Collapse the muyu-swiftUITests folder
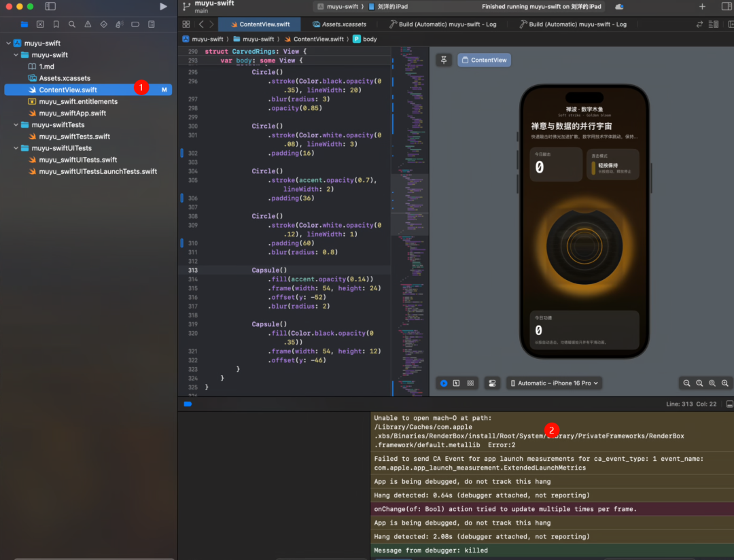The image size is (734, 560). coord(16,148)
